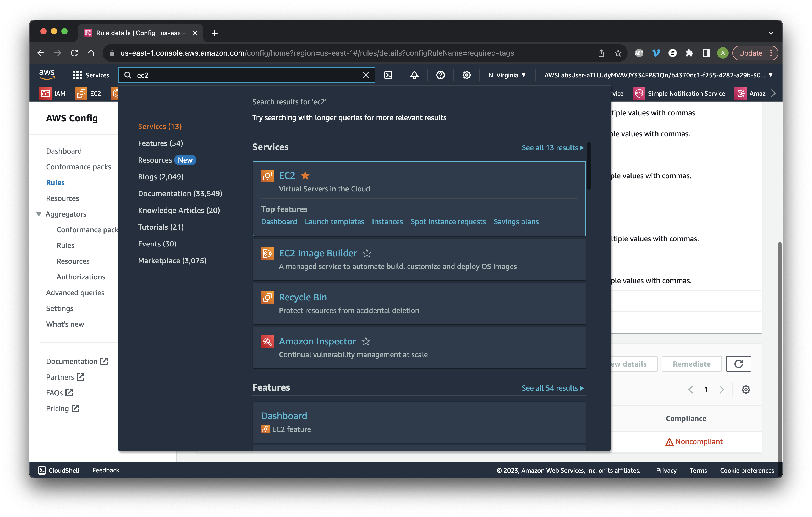Reload the page in browser toolbar
The image size is (812, 517).
[74, 53]
